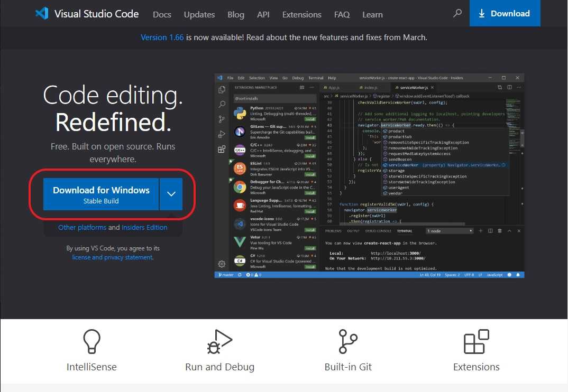Click Download for Windows Stable Build

(101, 194)
